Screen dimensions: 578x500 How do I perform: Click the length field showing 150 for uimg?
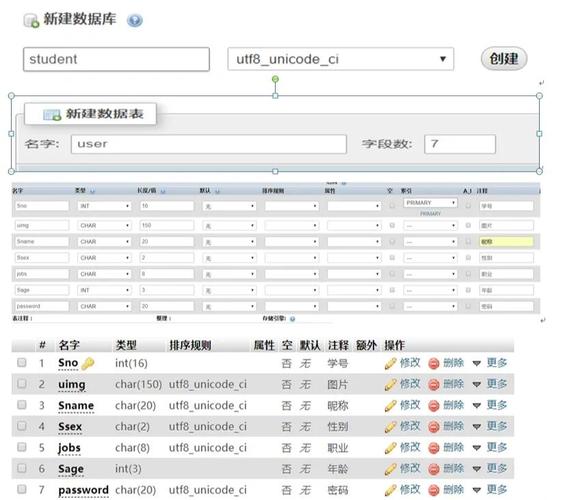(x=167, y=225)
